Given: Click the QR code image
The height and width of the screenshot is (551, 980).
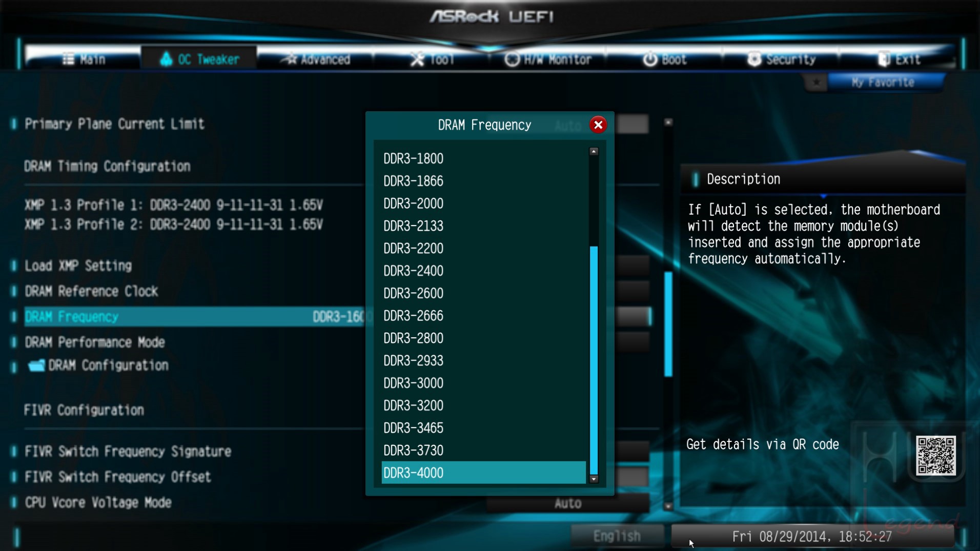Looking at the screenshot, I should click(x=935, y=456).
